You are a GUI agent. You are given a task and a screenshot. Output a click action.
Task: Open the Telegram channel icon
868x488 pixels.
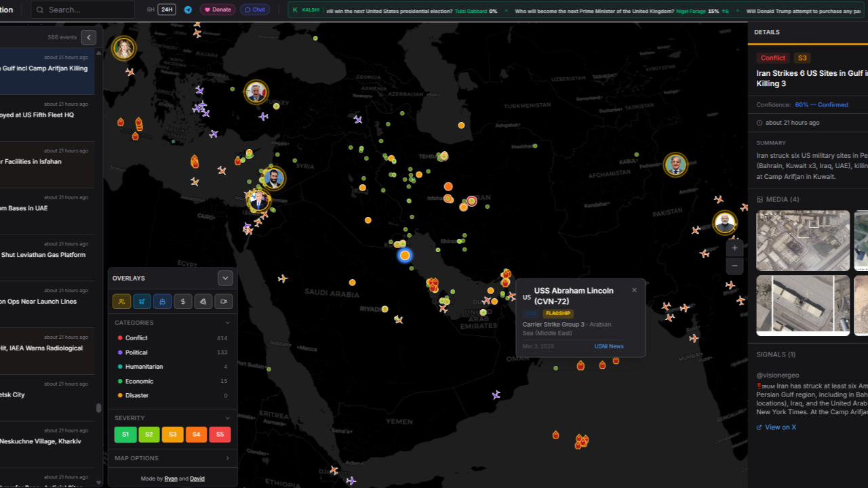click(x=188, y=9)
